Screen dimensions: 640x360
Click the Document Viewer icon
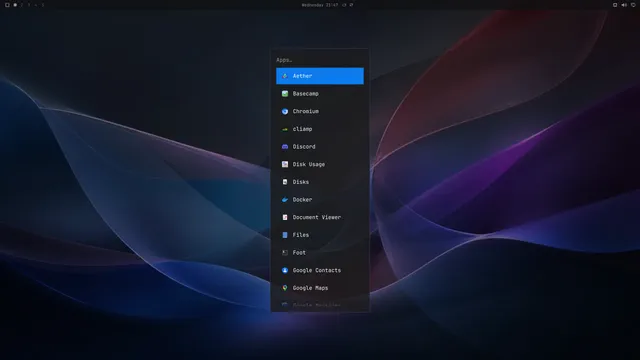point(285,217)
